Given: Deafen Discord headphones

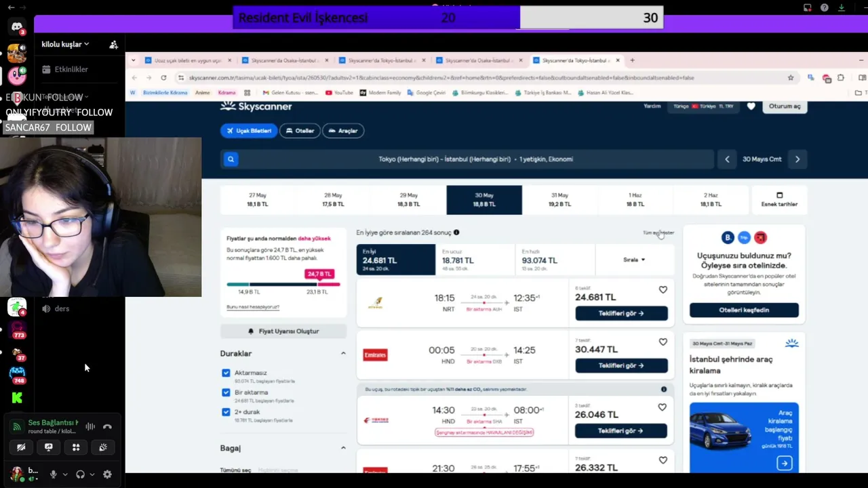Looking at the screenshot, I should pyautogui.click(x=81, y=474).
